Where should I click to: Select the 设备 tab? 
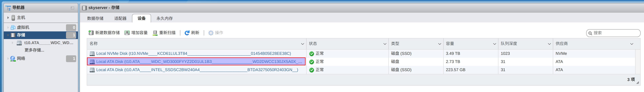point(142,19)
